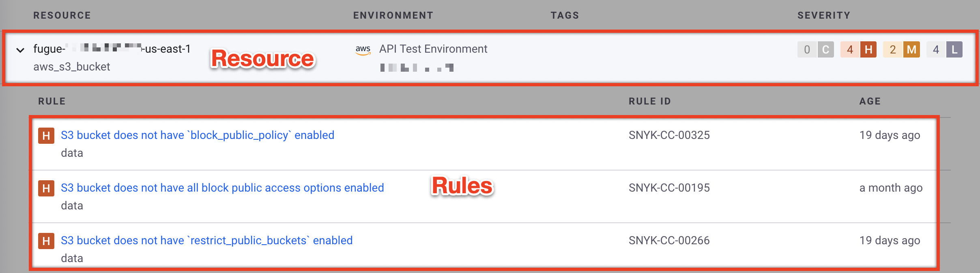Viewport: 980px width, 273px height.
Task: Collapse the fugue S3 bucket resource row
Action: click(20, 50)
